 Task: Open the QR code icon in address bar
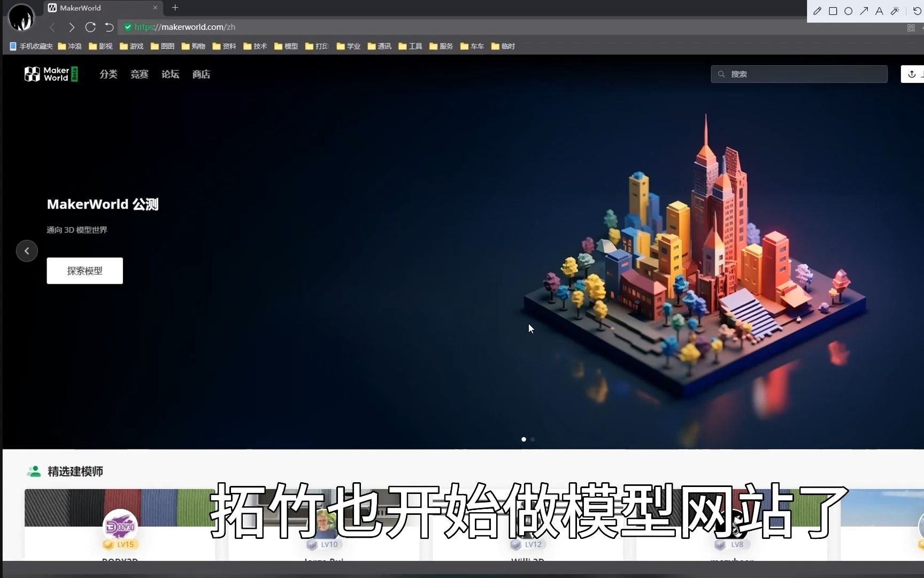911,28
